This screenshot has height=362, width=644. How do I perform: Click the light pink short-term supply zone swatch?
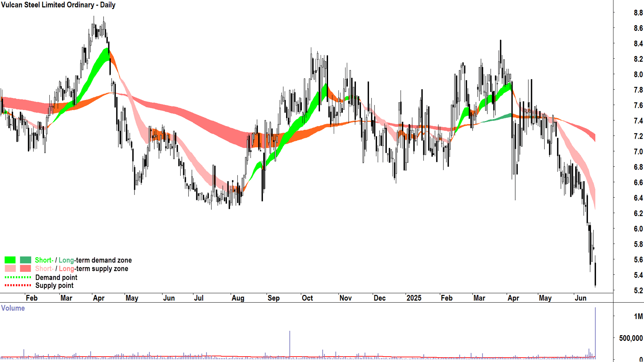coord(10,268)
